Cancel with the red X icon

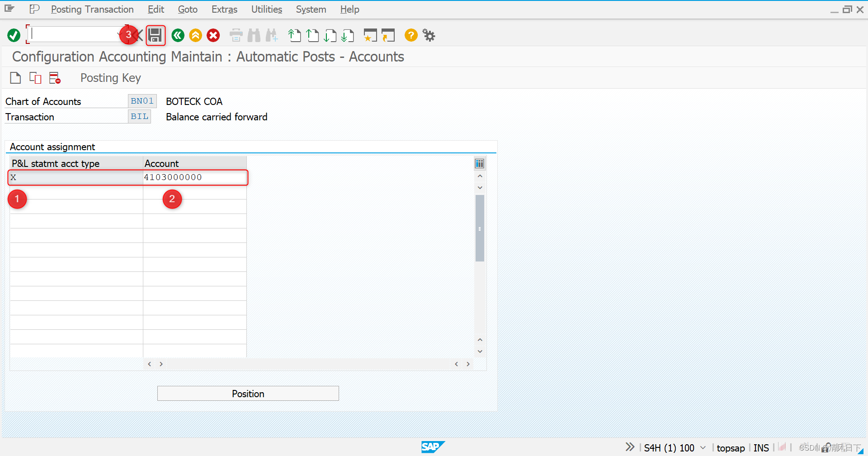(x=213, y=35)
